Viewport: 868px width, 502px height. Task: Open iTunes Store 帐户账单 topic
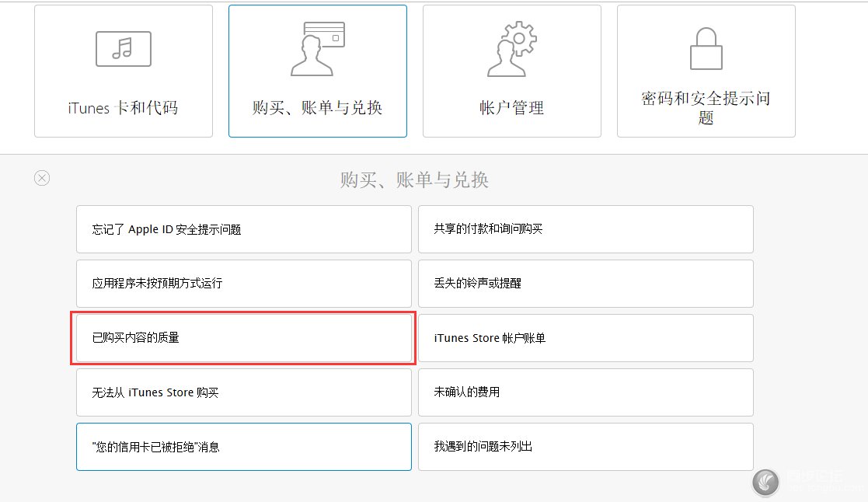click(585, 338)
